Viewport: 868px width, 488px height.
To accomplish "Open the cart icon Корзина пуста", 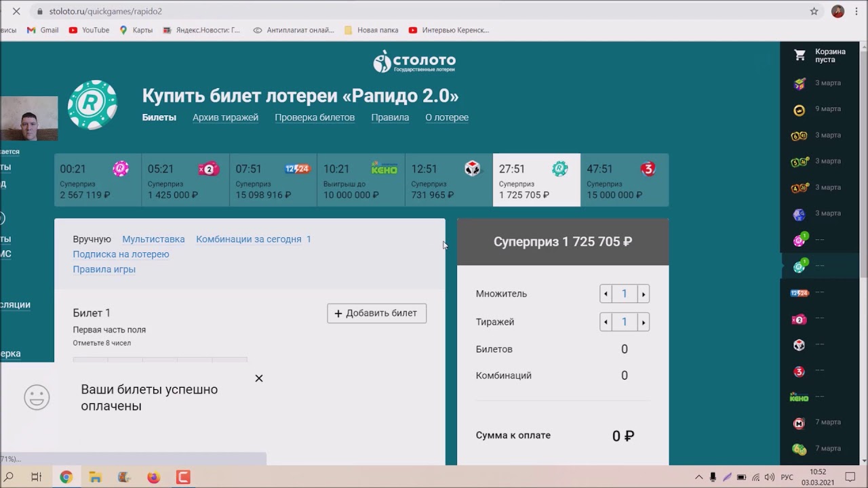I will [800, 55].
